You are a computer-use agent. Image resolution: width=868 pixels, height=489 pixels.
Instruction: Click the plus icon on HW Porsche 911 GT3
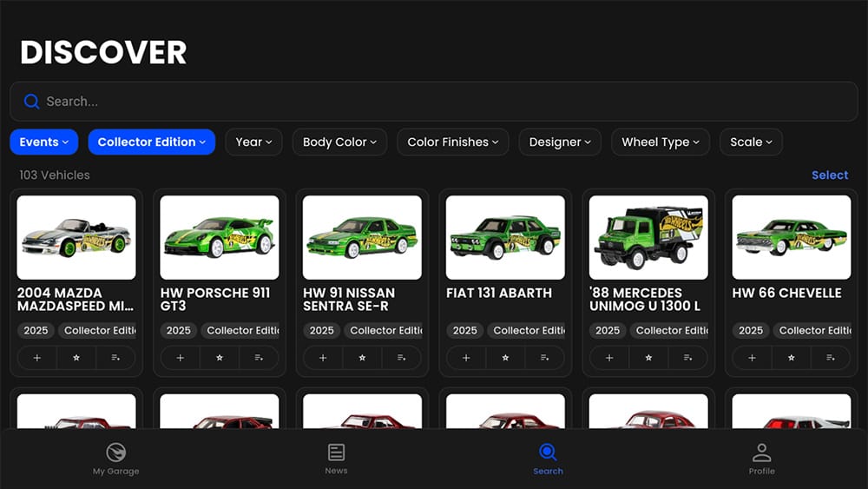[180, 358]
